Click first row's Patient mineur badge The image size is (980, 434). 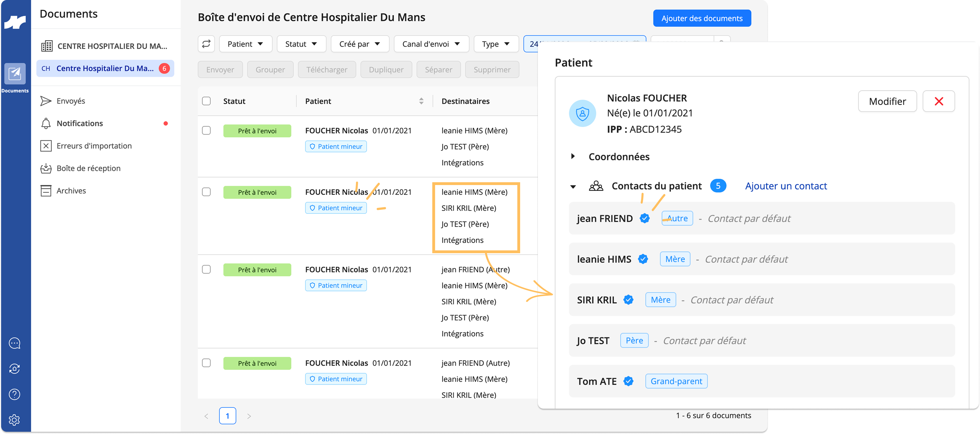(x=336, y=146)
